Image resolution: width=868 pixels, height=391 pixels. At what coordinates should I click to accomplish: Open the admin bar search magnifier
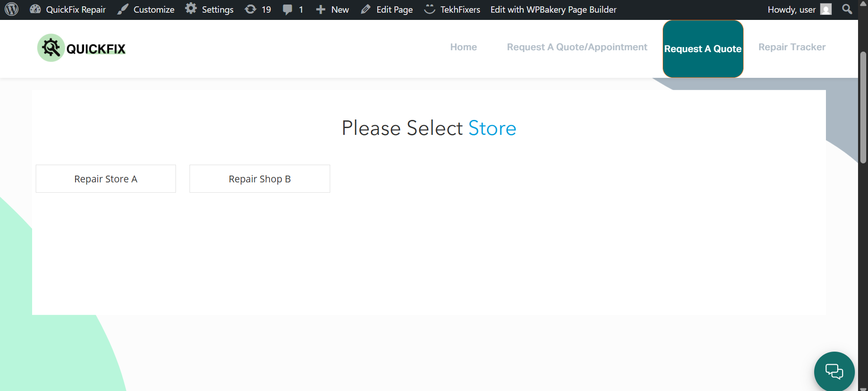click(x=847, y=10)
